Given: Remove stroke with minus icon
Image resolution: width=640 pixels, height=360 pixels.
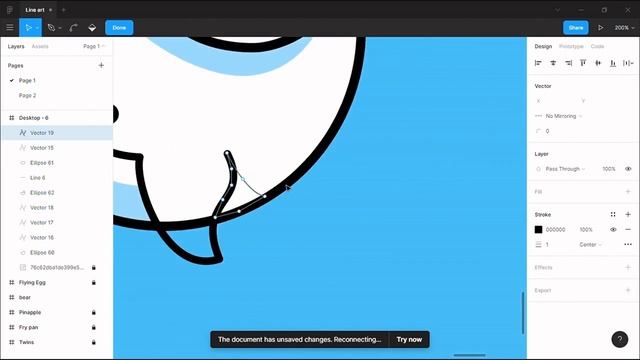Looking at the screenshot, I should [628, 229].
